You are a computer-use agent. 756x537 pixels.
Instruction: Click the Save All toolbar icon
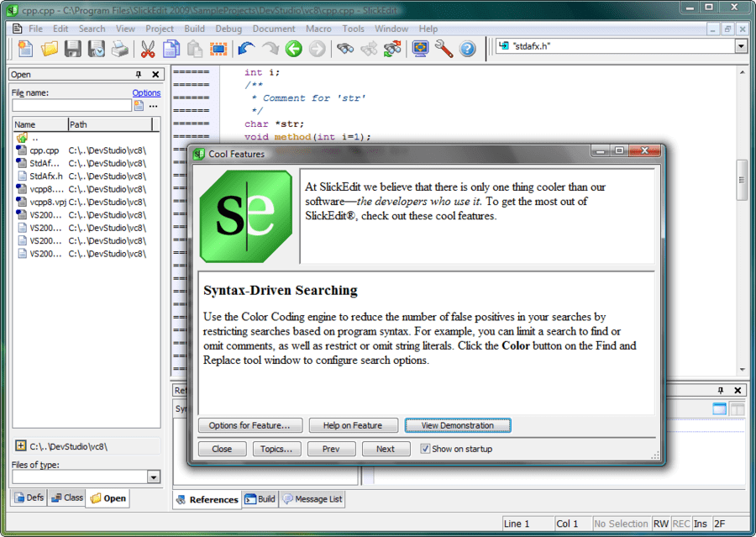97,49
